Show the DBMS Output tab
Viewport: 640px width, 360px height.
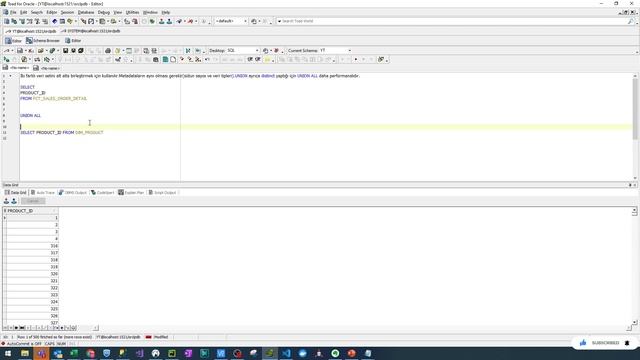(x=73, y=192)
